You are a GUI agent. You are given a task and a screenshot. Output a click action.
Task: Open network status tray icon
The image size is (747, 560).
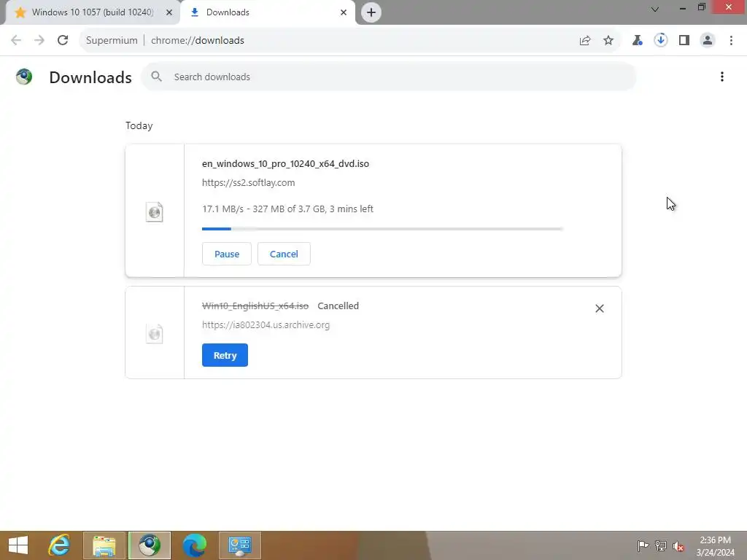point(661,545)
